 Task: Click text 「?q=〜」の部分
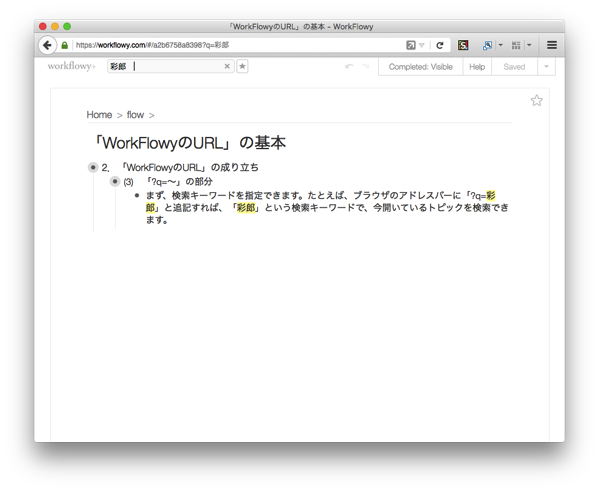179,181
